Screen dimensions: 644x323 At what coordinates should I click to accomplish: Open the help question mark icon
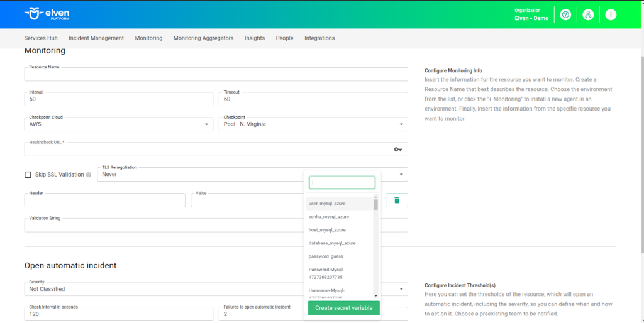point(565,14)
